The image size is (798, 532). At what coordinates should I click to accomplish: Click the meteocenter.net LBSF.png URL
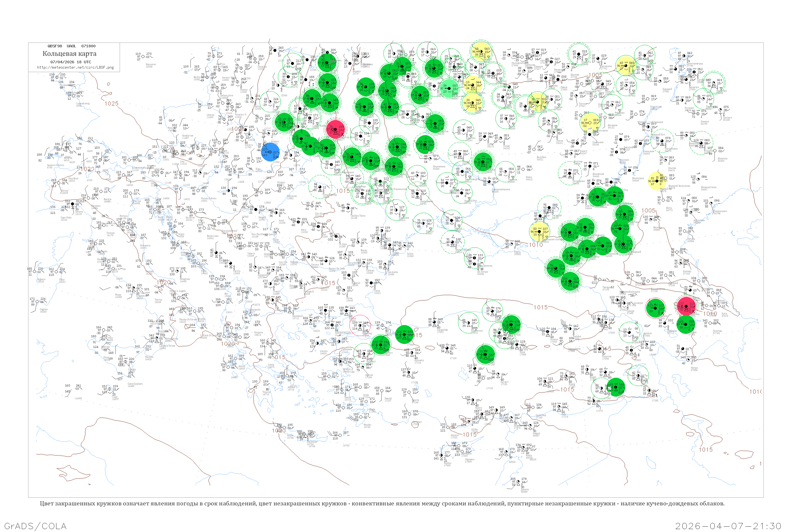tap(75, 67)
